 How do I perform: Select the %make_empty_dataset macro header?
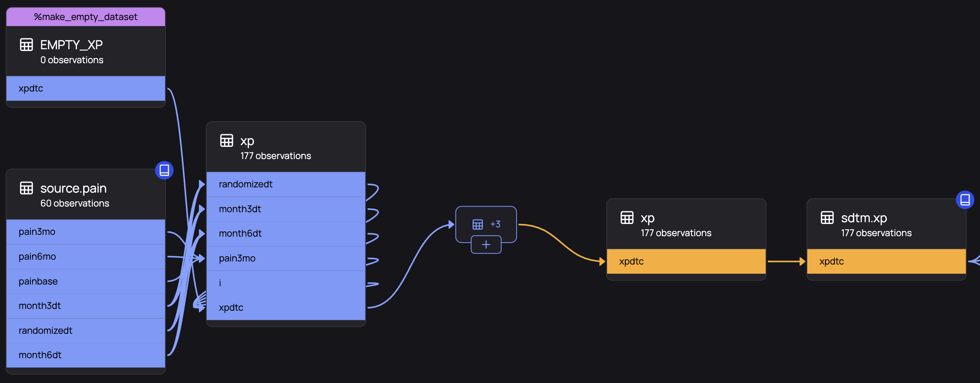pos(86,17)
